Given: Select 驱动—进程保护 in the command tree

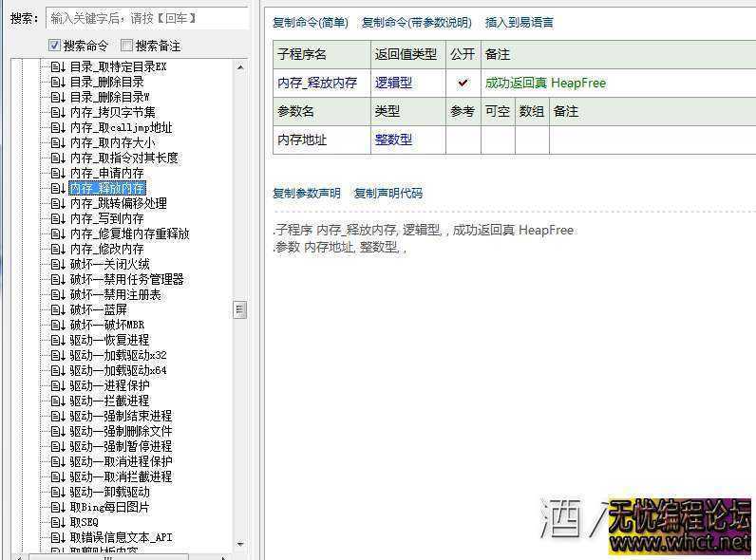Looking at the screenshot, I should 109,386.
